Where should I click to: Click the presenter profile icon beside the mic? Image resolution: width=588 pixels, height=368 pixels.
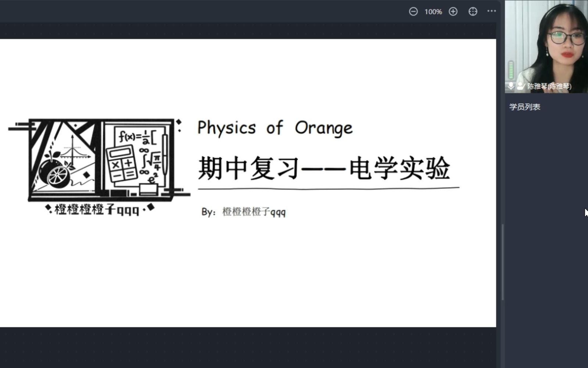[520, 87]
